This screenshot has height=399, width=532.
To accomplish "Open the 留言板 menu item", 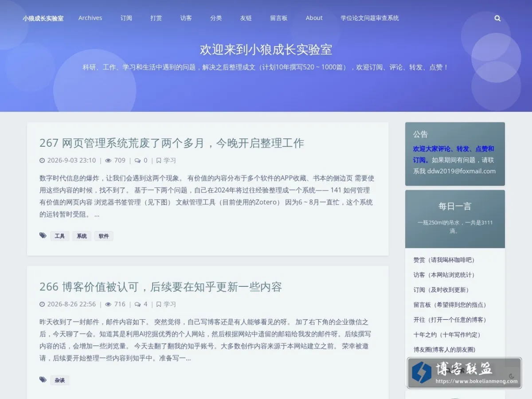I will click(279, 18).
